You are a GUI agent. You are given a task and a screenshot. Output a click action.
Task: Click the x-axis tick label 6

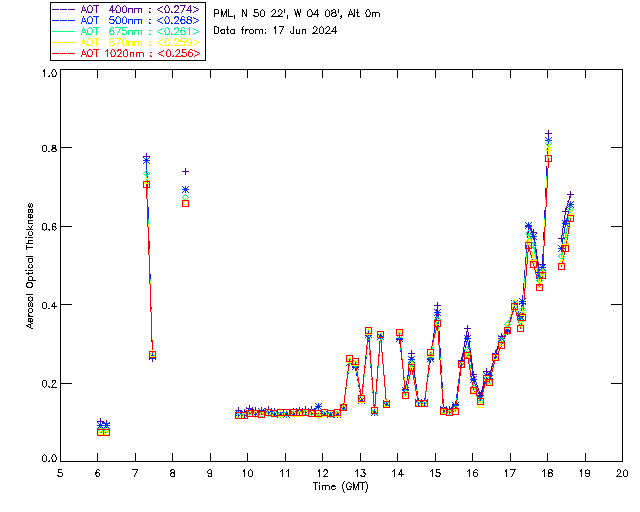98,473
